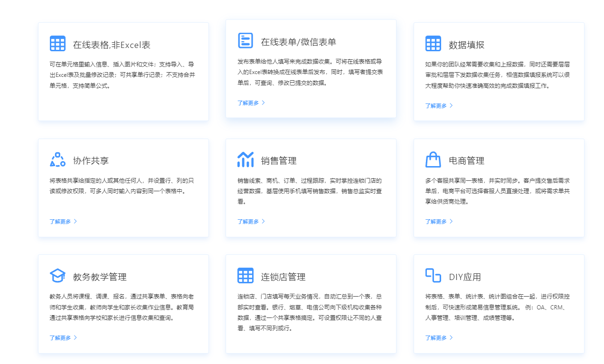This screenshot has width=604, height=364.
Task: Open 了解更多 under DIY应用
Action: 436,337
